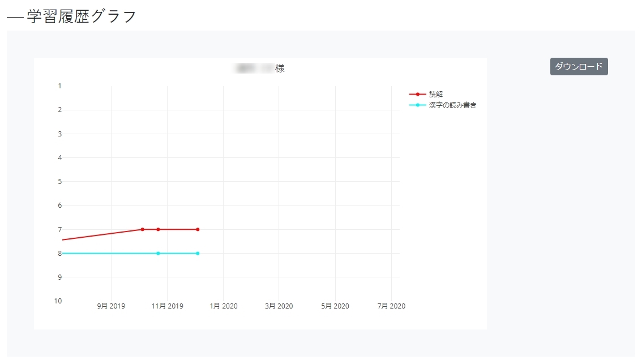Click the ダウンロード button
The width and height of the screenshot is (642, 364).
[x=579, y=66]
